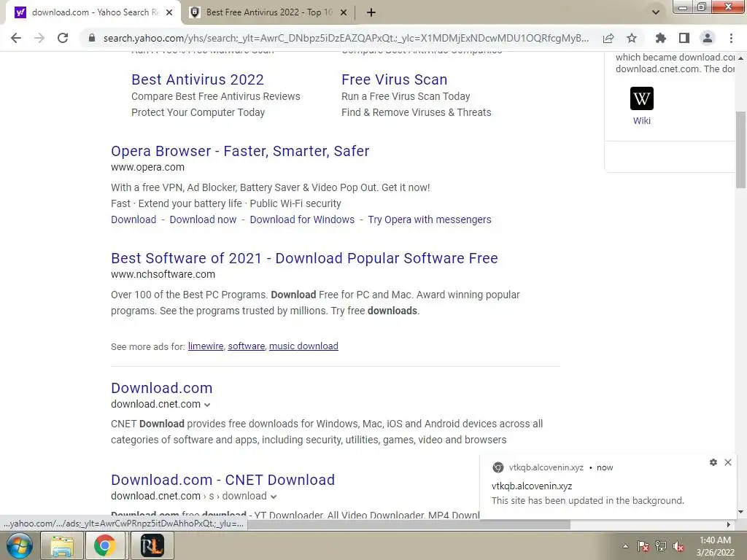Close the Best Free Antivirus tab
Image resolution: width=747 pixels, height=560 pixels.
344,13
